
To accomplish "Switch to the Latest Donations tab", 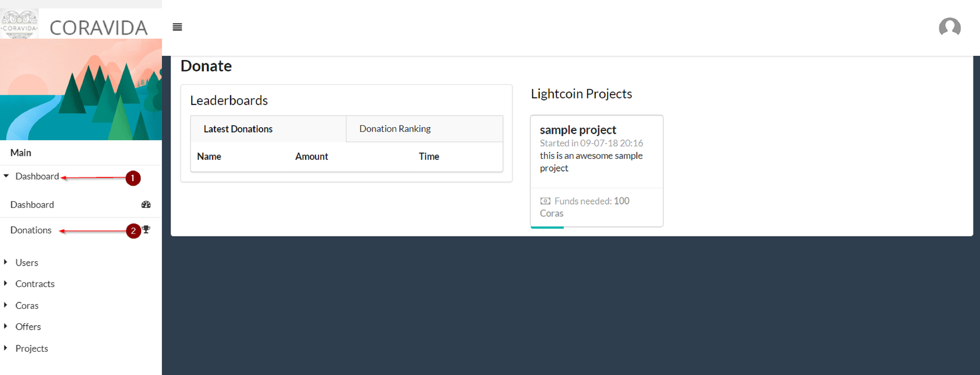I will [x=238, y=129].
